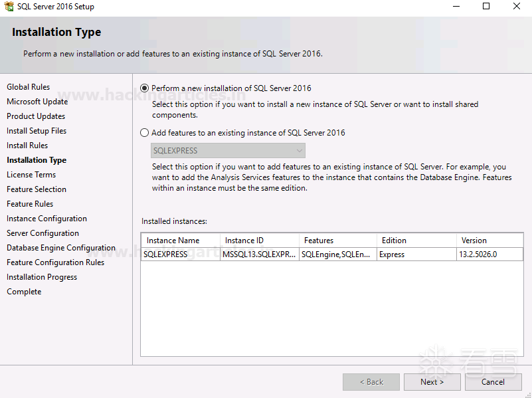Open the Feature Selection step
Screen dimensions: 532x398
(37, 189)
